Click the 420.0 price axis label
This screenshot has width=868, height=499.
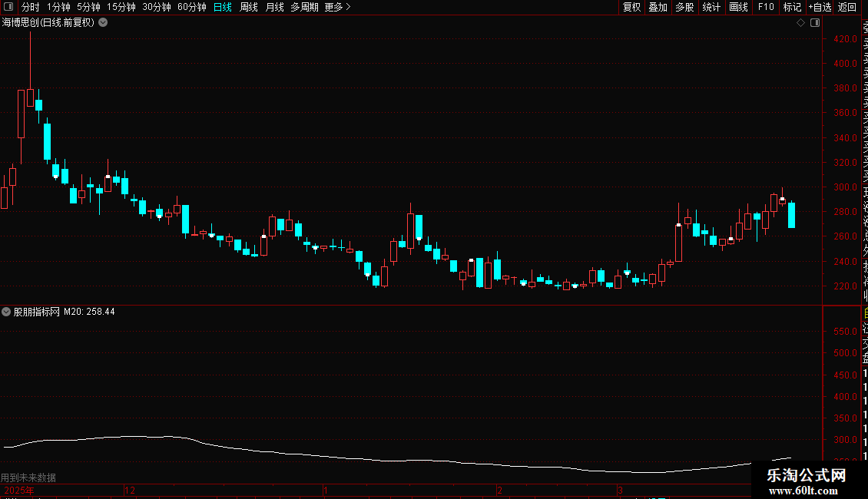[x=845, y=38]
